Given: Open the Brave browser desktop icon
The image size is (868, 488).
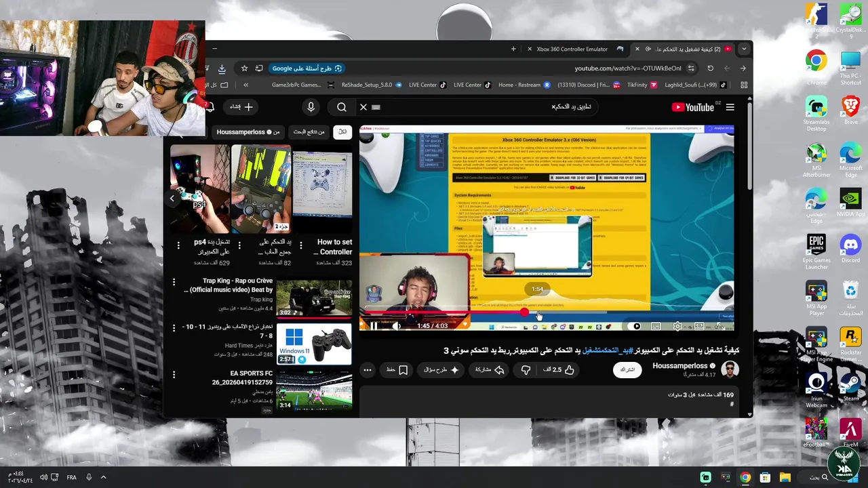Looking at the screenshot, I should tap(850, 110).
